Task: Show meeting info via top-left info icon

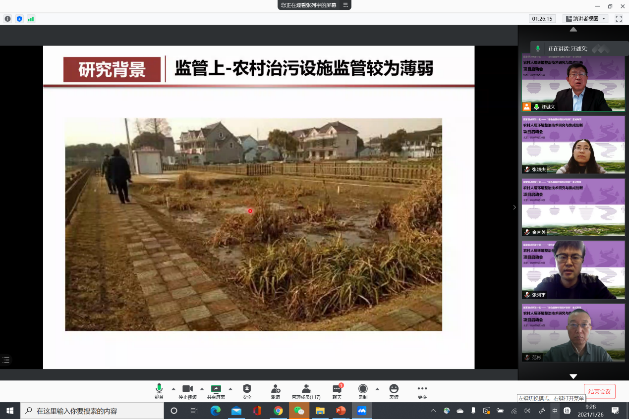Action: point(8,18)
